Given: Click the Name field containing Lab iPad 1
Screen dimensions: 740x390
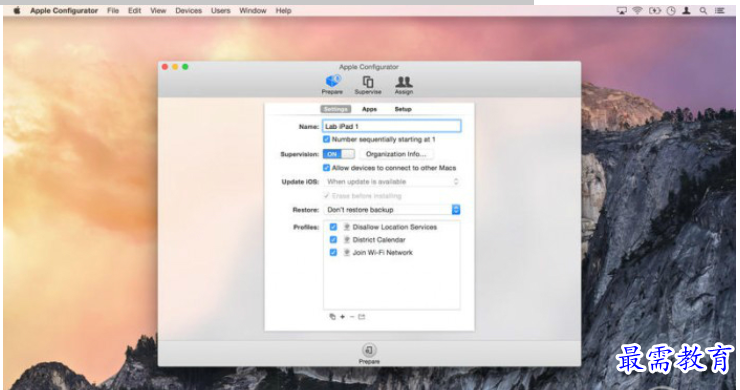Looking at the screenshot, I should click(x=392, y=126).
